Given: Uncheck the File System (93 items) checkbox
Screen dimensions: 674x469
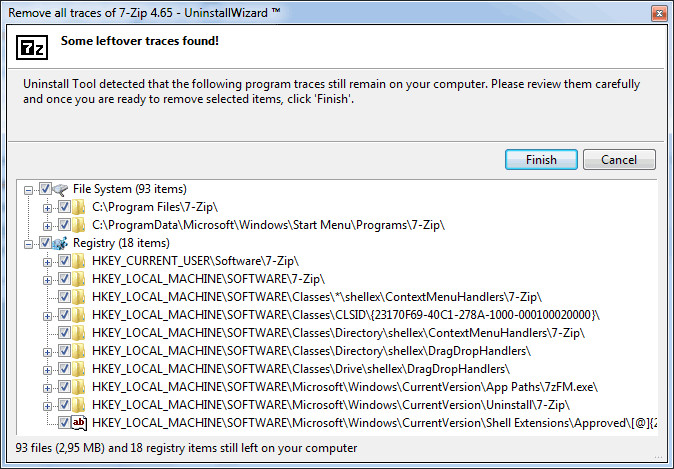Looking at the screenshot, I should 45,189.
